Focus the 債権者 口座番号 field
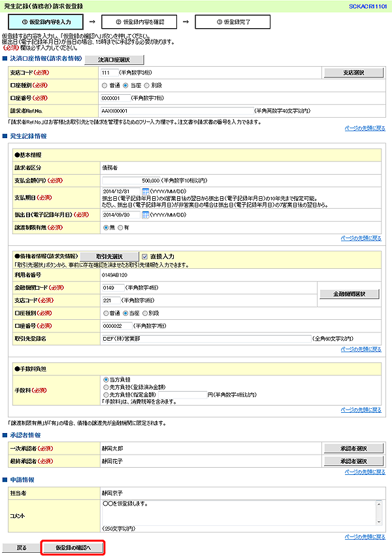392x558 pixels. 117,326
